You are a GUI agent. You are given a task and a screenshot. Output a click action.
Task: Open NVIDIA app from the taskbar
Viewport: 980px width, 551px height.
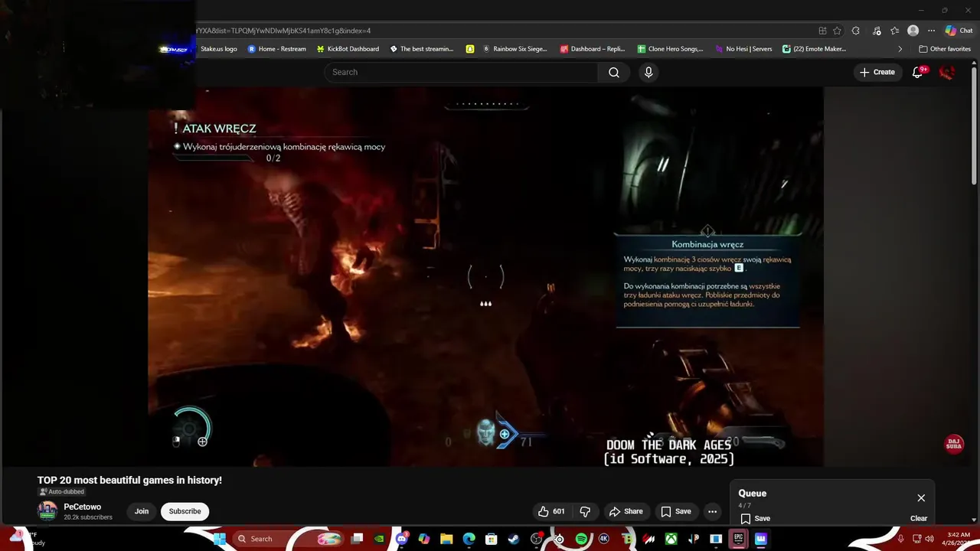[x=379, y=539]
